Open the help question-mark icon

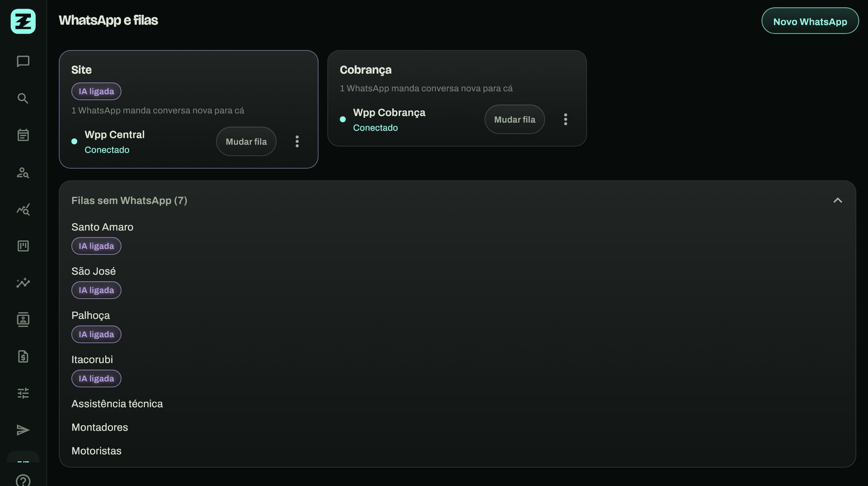(x=23, y=481)
